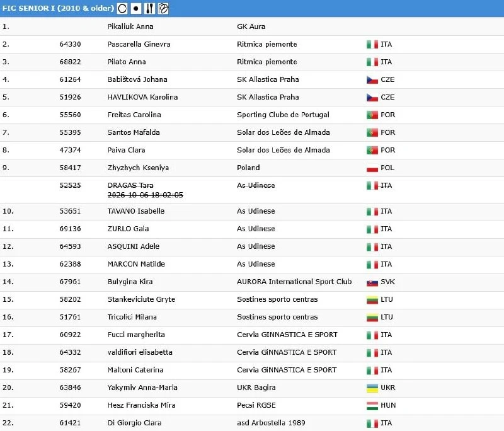Click the Lithuanian flag in Tricolici Milana's row
Viewport: 504px width, 431px height.
[372, 318]
